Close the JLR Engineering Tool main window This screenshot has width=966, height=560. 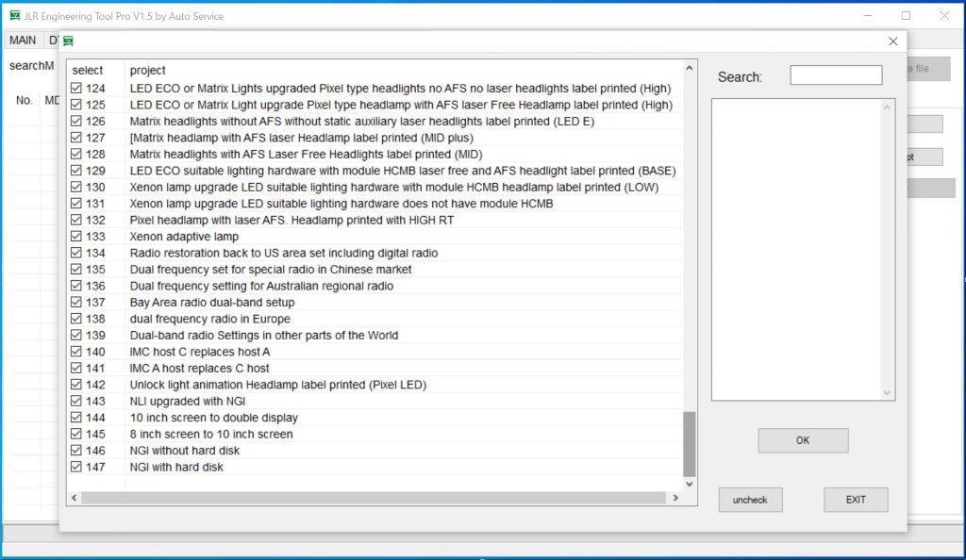coord(944,16)
